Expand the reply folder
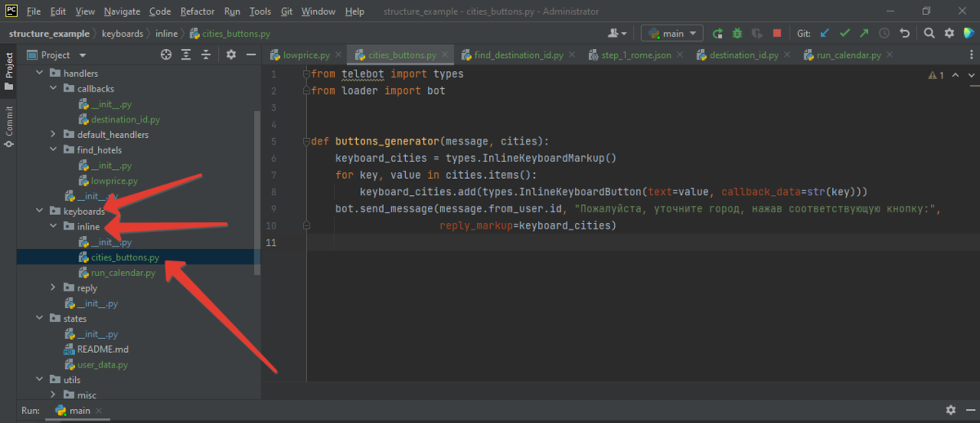This screenshot has width=980, height=423. click(x=53, y=287)
